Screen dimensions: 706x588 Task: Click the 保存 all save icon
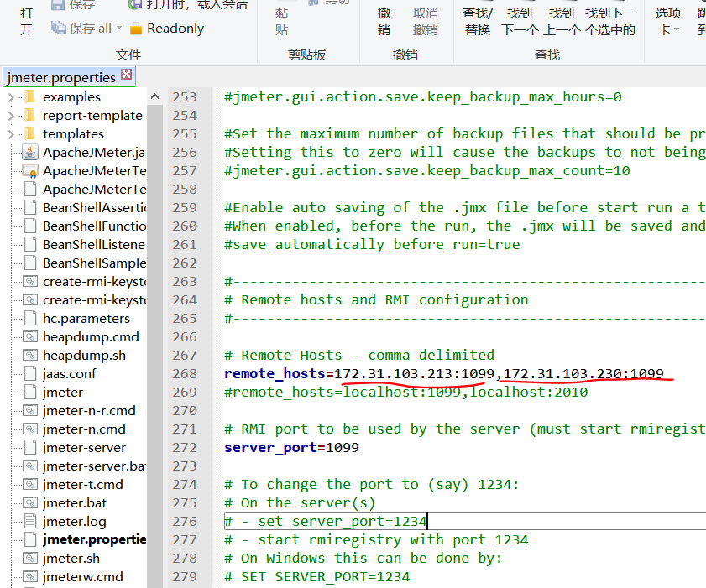tap(58, 28)
